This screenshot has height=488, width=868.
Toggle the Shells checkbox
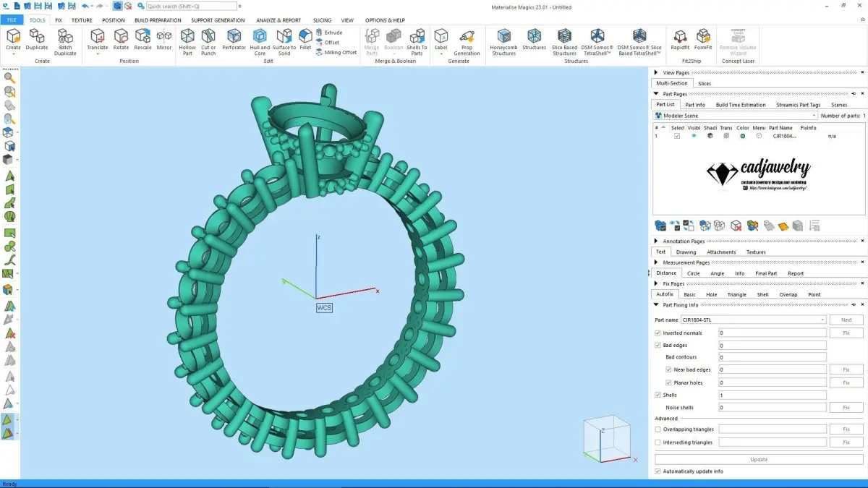[658, 395]
